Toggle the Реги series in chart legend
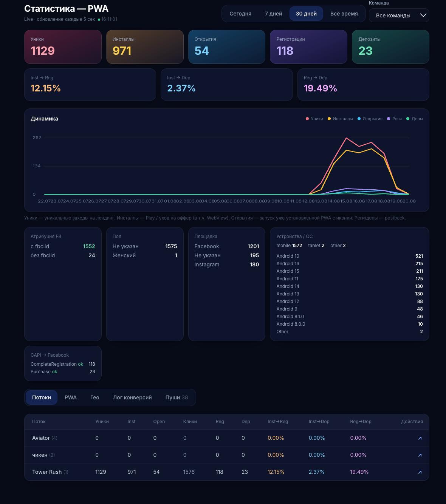This screenshot has width=446, height=504. 394,119
